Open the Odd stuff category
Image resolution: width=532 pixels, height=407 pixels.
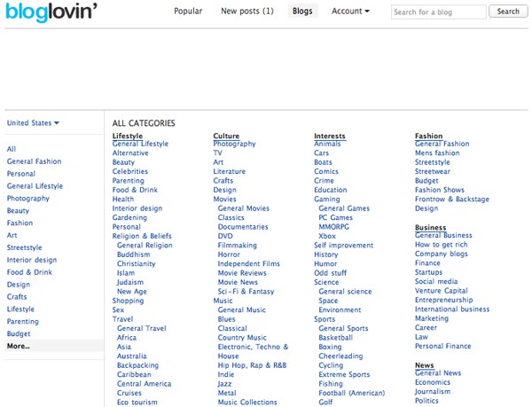(x=330, y=273)
